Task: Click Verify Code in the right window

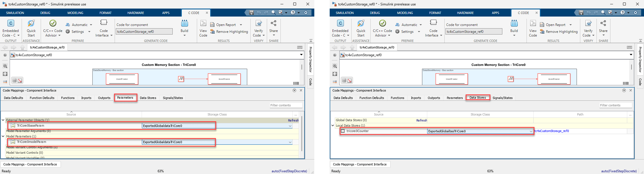Action: (x=588, y=28)
